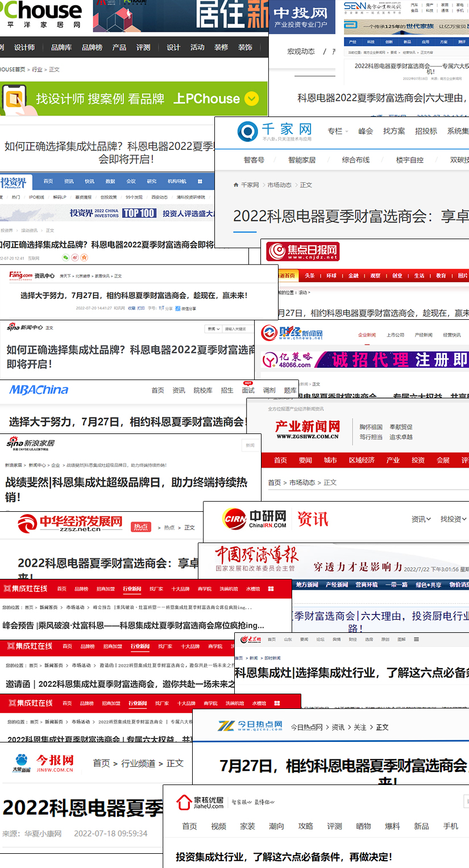Click the 千家网 blue logo icon
The image size is (469, 868).
point(247,131)
